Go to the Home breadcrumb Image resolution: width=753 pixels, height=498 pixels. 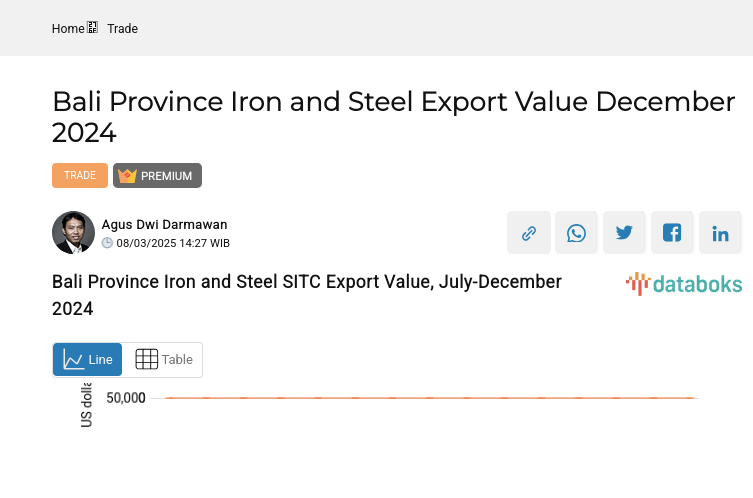pos(68,29)
